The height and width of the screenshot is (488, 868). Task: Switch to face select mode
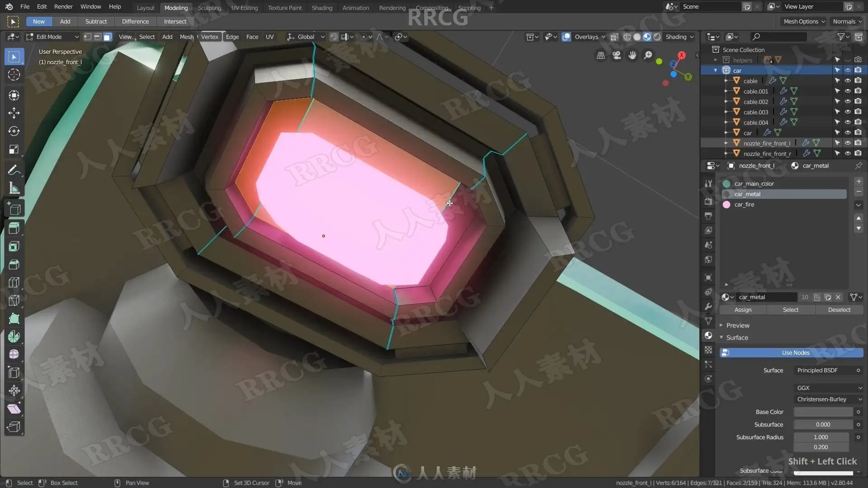108,37
